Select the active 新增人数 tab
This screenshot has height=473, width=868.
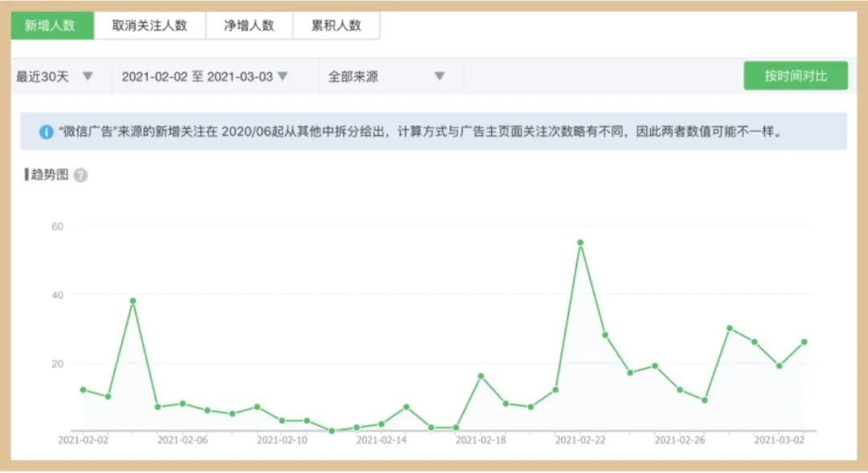pos(51,25)
